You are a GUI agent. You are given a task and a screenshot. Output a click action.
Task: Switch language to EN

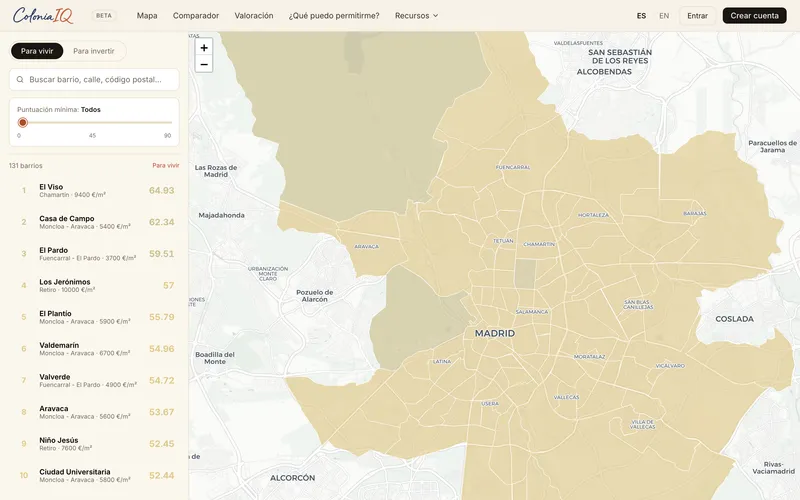point(664,16)
